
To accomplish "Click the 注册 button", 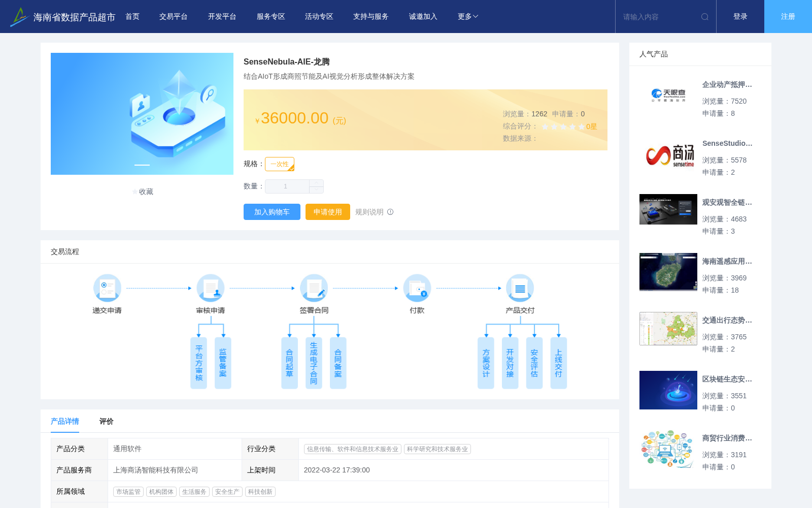I will pos(788,17).
